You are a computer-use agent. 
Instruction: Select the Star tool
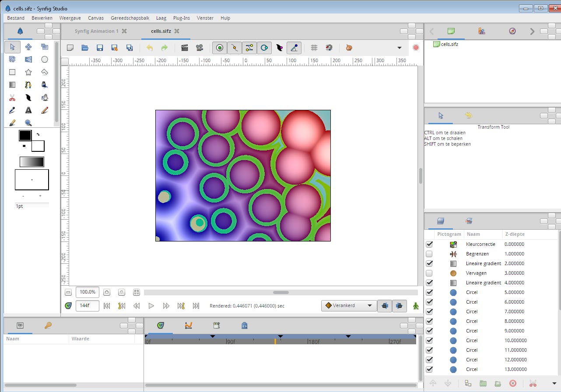[x=28, y=72]
